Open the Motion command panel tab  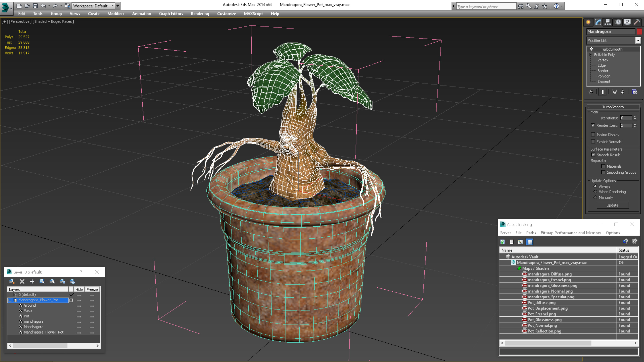coord(618,22)
